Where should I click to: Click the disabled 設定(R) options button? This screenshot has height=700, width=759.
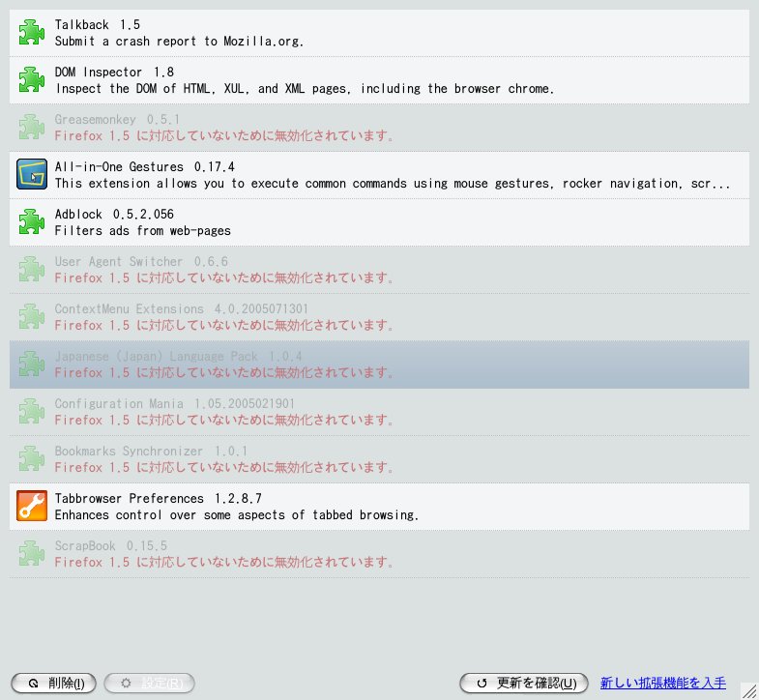coord(150,683)
